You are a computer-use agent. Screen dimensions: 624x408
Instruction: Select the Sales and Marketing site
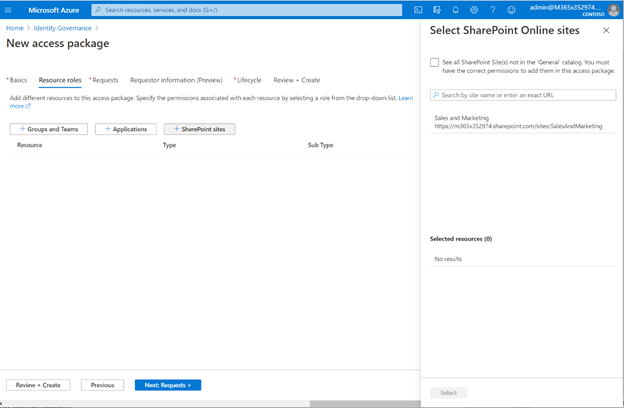point(523,122)
